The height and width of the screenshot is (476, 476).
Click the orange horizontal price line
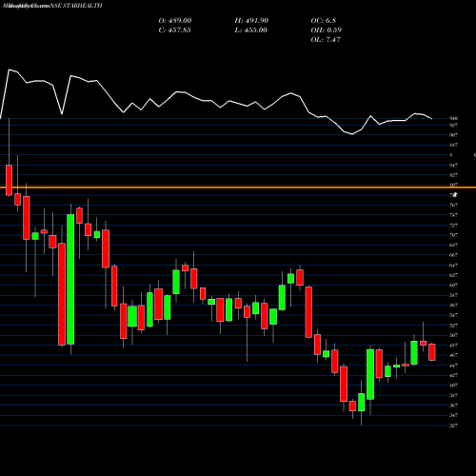(x=238, y=188)
